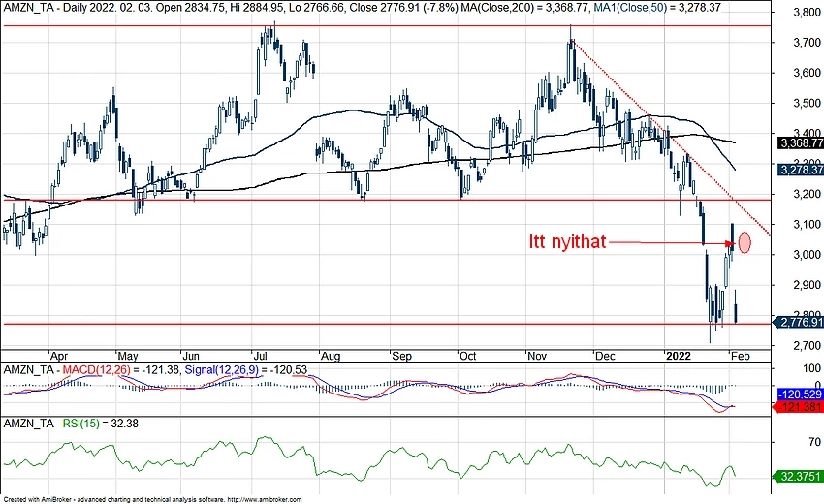Click the RSI(15) = 32.38 label
The width and height of the screenshot is (824, 504).
click(101, 423)
